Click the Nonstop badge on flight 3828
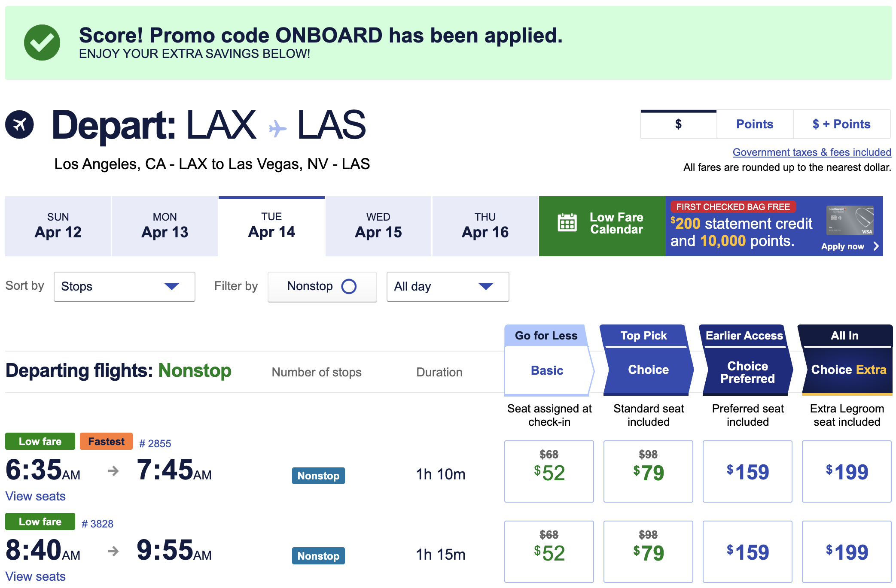896x588 pixels. coord(318,555)
